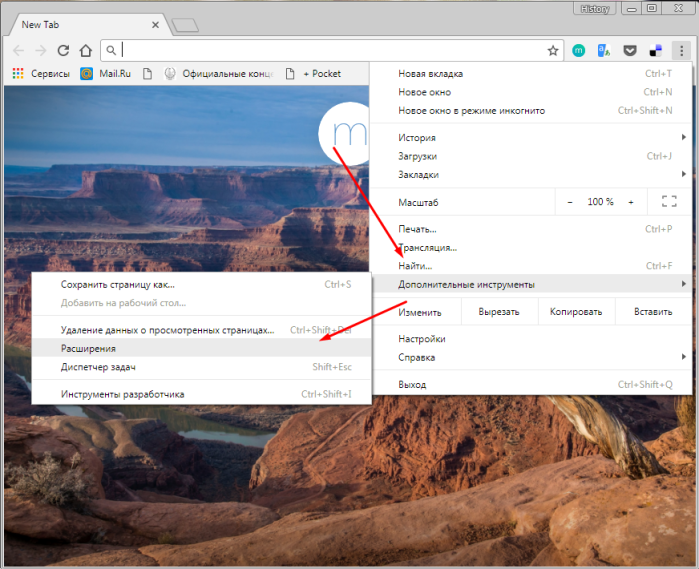The width and height of the screenshot is (699, 569).
Task: Click the Вставить button
Action: click(x=653, y=312)
